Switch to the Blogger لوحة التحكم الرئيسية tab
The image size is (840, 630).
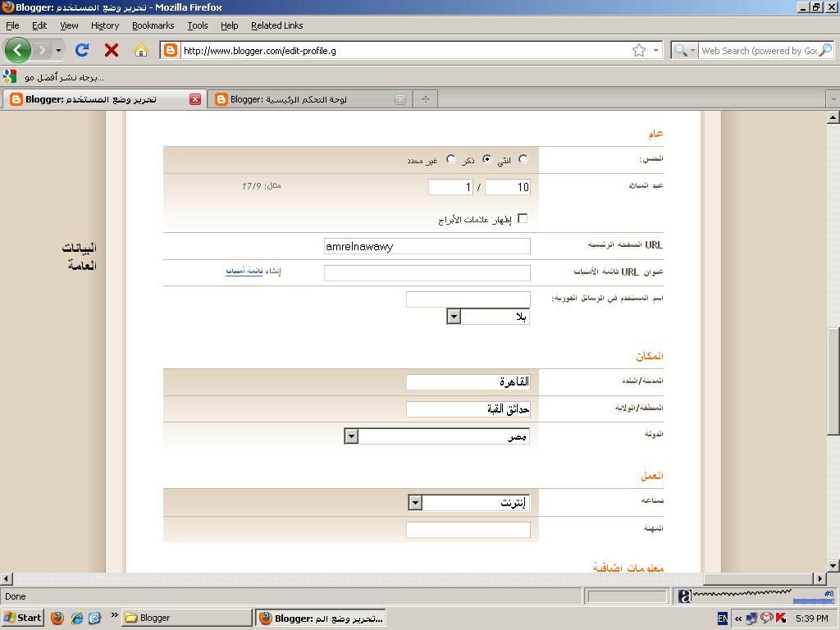310,99
